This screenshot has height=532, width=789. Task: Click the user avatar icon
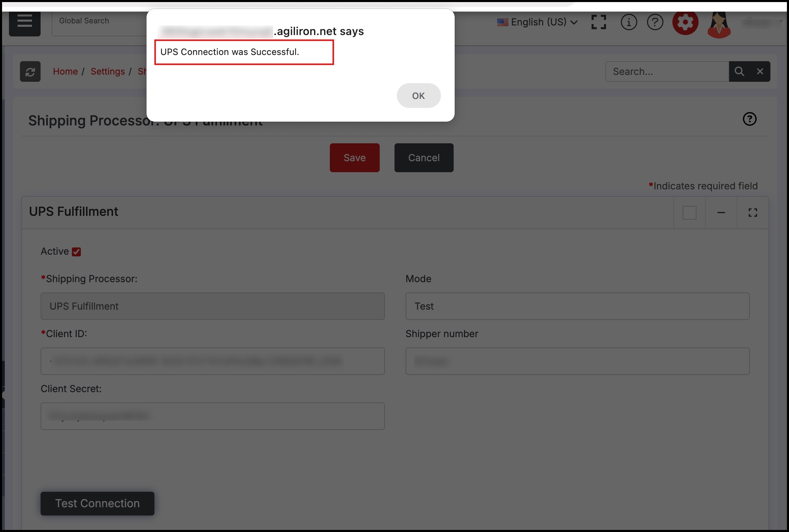coord(719,24)
